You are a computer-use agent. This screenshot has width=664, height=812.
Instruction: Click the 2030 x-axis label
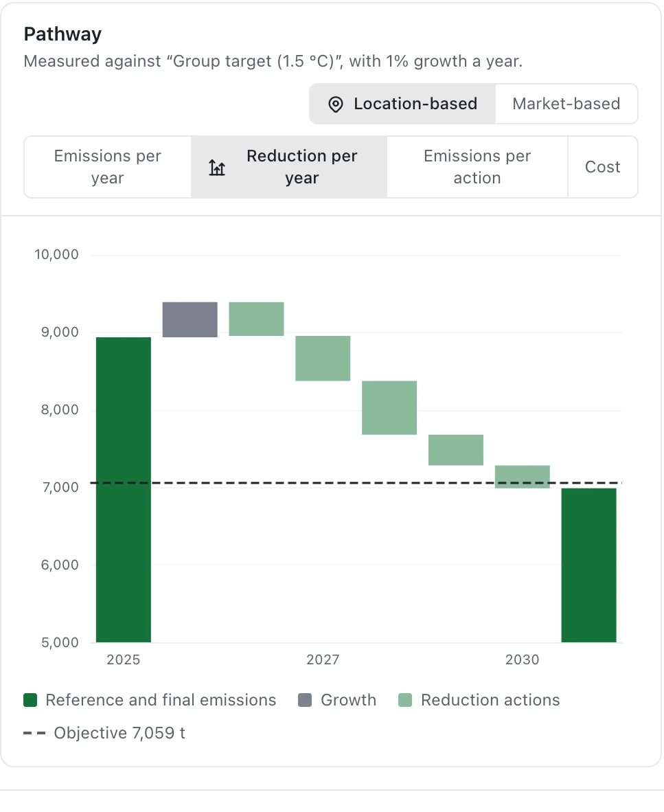pyautogui.click(x=522, y=659)
